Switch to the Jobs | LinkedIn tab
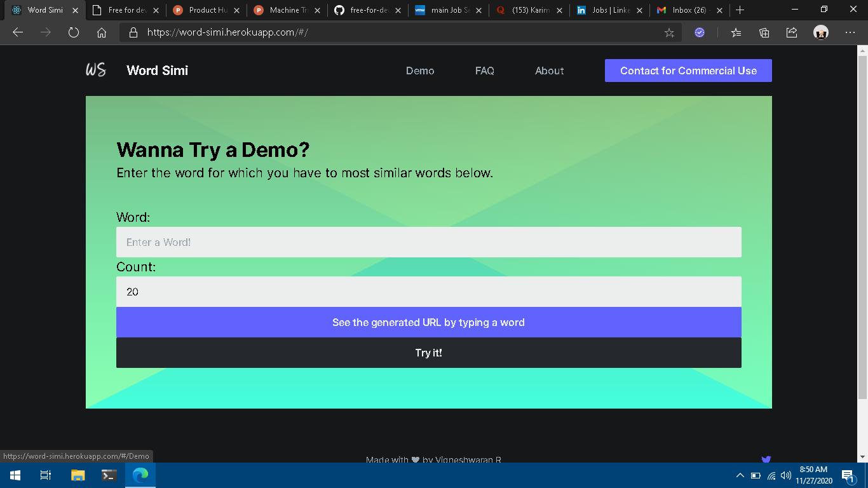868x488 pixels. click(x=610, y=10)
